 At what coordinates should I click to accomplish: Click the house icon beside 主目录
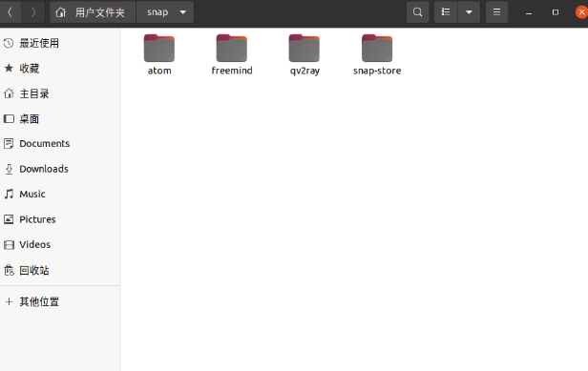tap(9, 93)
